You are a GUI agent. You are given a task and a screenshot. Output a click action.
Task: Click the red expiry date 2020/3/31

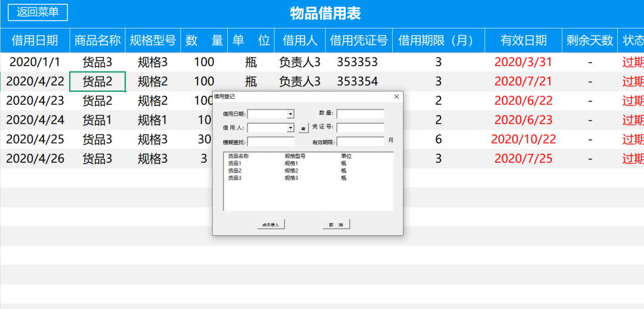[x=524, y=63]
